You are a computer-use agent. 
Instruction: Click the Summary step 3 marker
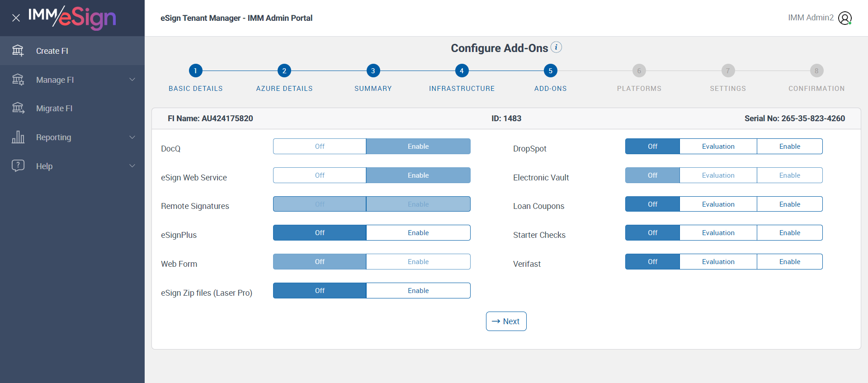point(373,71)
